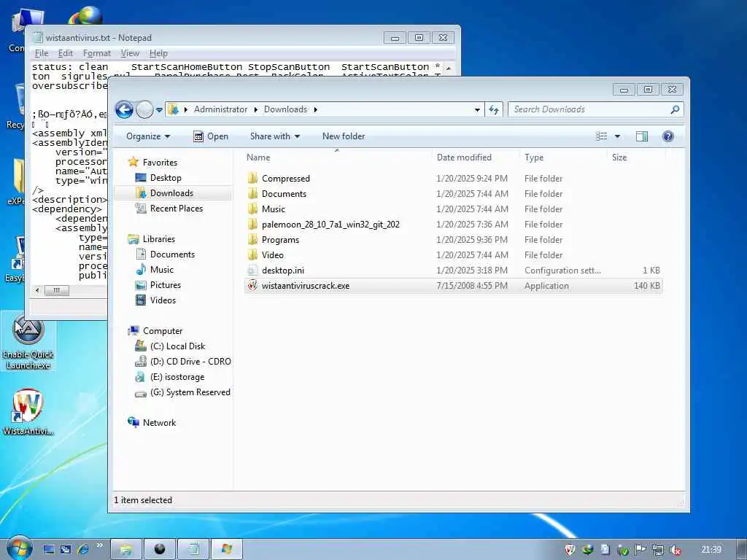Select the Programs folder
This screenshot has height=560, width=747.
(281, 239)
